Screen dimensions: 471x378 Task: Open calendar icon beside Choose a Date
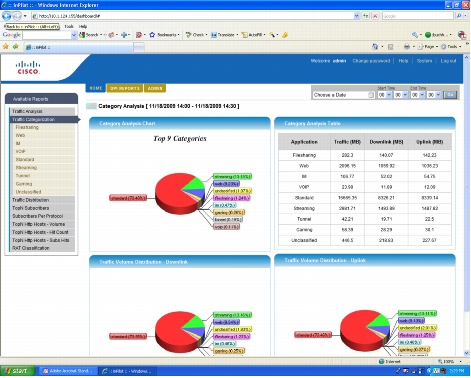(371, 95)
